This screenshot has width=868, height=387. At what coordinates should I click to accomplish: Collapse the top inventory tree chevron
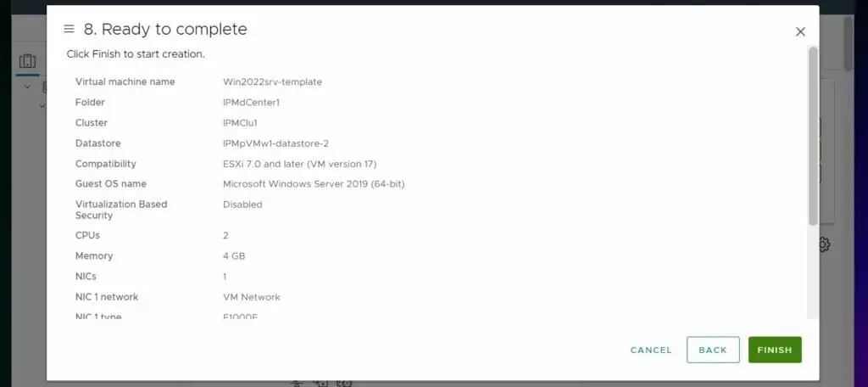click(27, 87)
